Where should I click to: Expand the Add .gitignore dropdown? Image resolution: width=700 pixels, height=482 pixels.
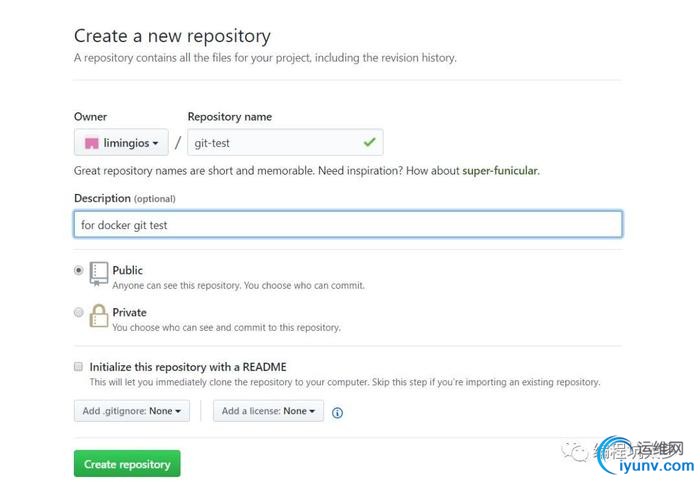132,411
